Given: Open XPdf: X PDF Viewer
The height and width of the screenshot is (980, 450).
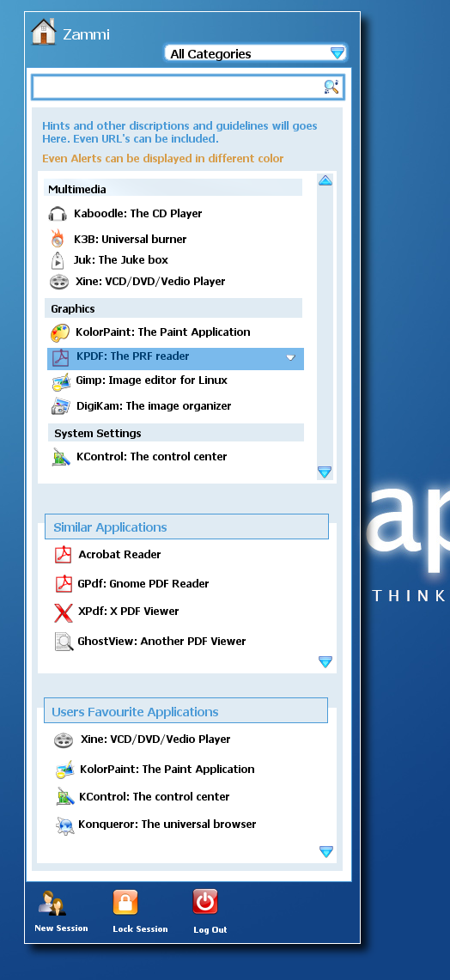Looking at the screenshot, I should coord(128,612).
